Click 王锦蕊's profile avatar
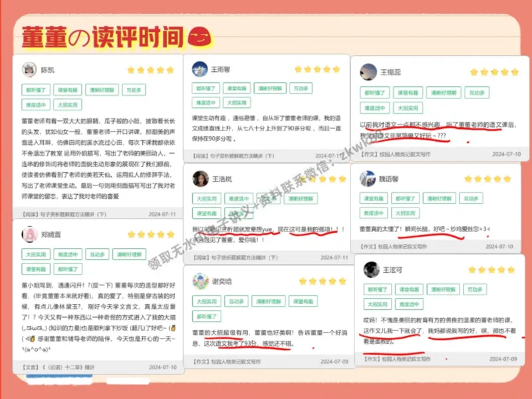The width and height of the screenshot is (532, 399). [x=368, y=72]
